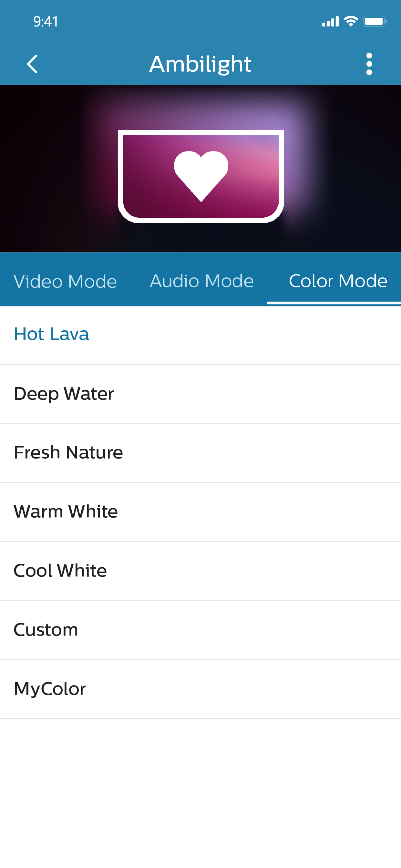Tap the 9:41 clock in status bar
Image resolution: width=401 pixels, height=868 pixels.
tap(46, 22)
